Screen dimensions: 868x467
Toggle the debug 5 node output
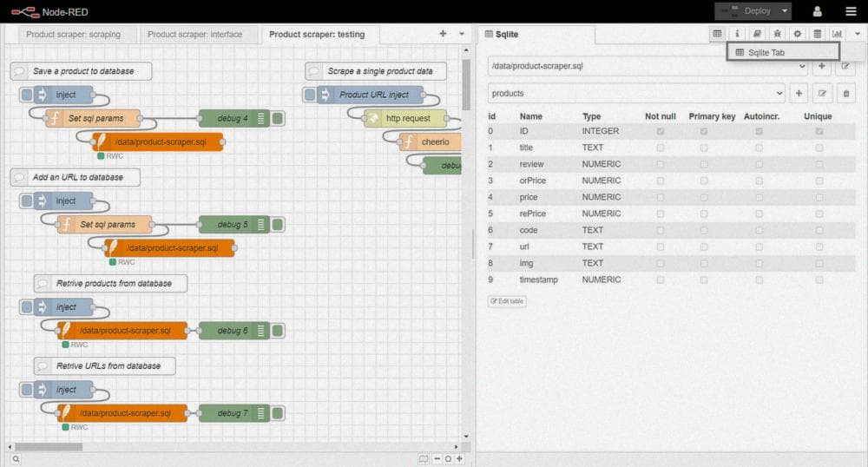pos(279,225)
